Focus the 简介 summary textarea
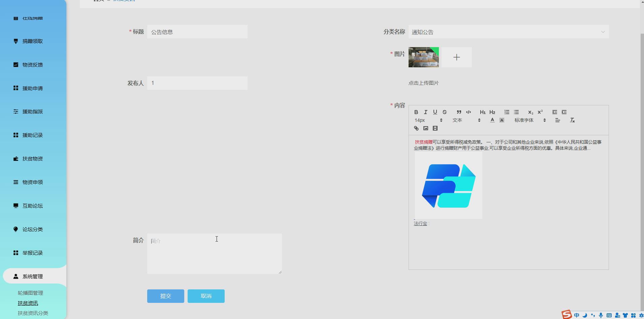Image resolution: width=644 pixels, height=319 pixels. (215, 254)
